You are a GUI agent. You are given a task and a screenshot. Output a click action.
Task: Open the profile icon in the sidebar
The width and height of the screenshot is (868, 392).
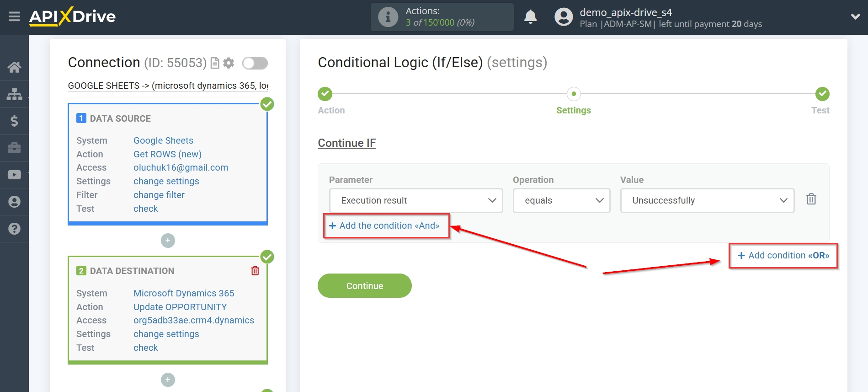pyautogui.click(x=14, y=202)
